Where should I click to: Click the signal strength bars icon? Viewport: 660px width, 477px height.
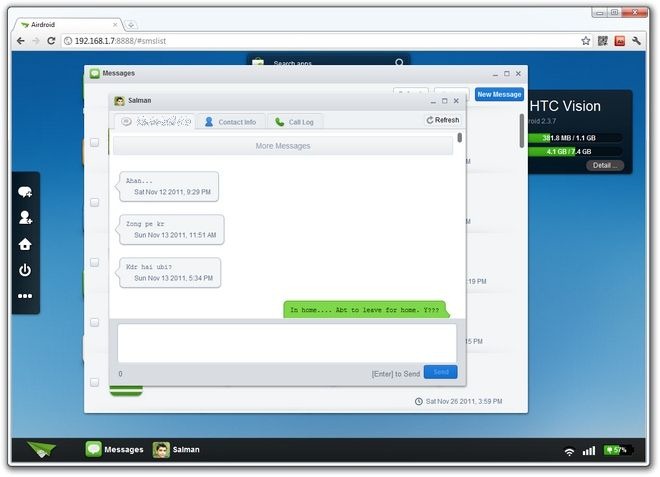pos(589,451)
